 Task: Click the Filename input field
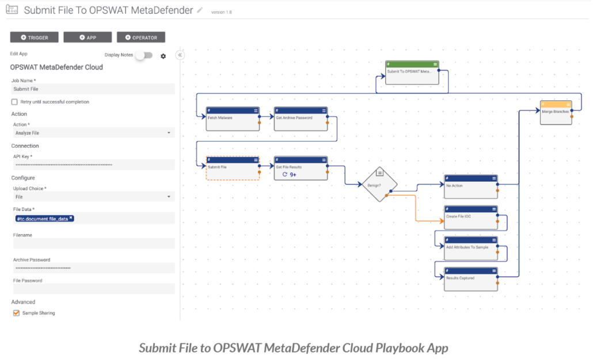pos(93,244)
